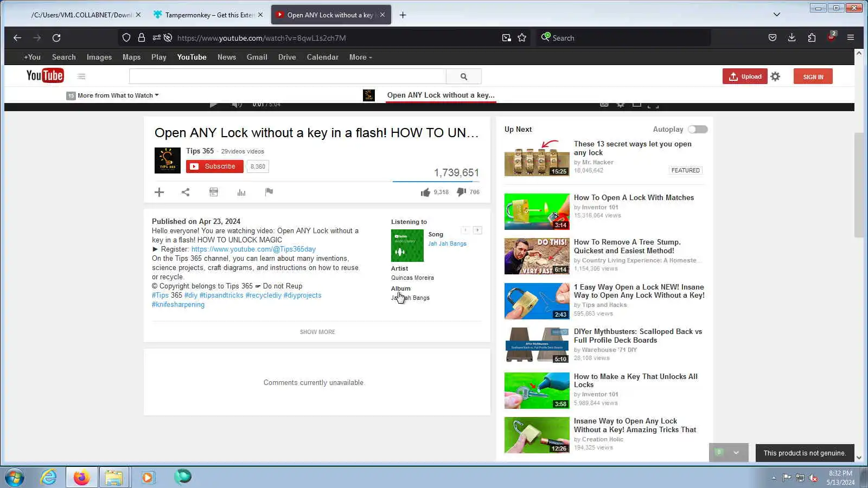The image size is (868, 488).
Task: Open the video statistics bar chart icon
Action: click(241, 192)
